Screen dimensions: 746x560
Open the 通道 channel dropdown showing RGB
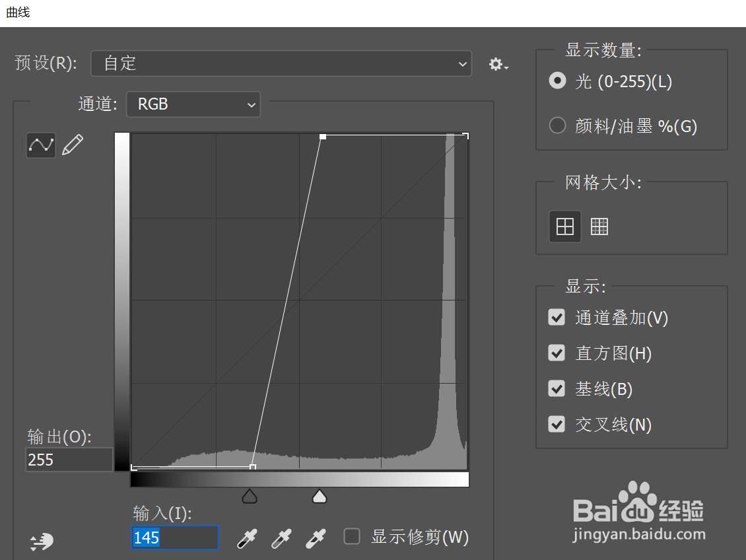click(x=193, y=104)
